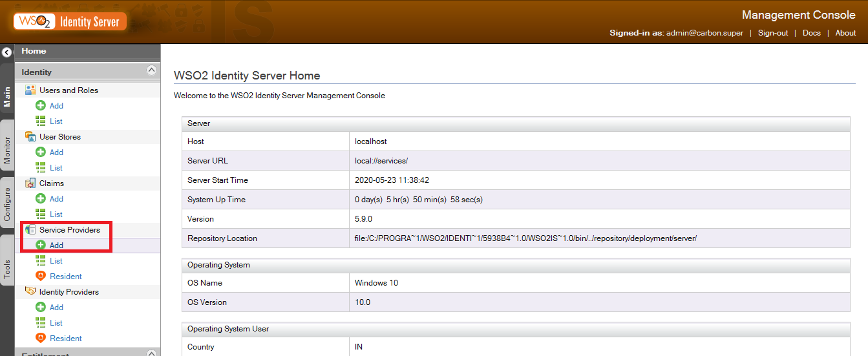Click the Sign-out link

773,33
